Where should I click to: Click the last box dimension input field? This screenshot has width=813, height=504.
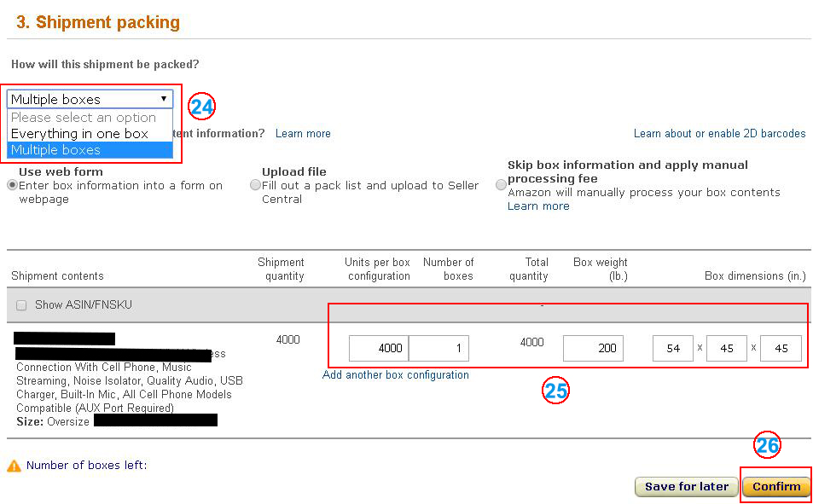pyautogui.click(x=781, y=348)
